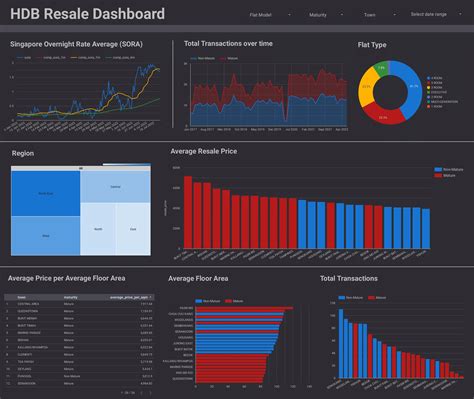Open the Maturity filter dropdown
The height and width of the screenshot is (399, 474).
(326, 15)
